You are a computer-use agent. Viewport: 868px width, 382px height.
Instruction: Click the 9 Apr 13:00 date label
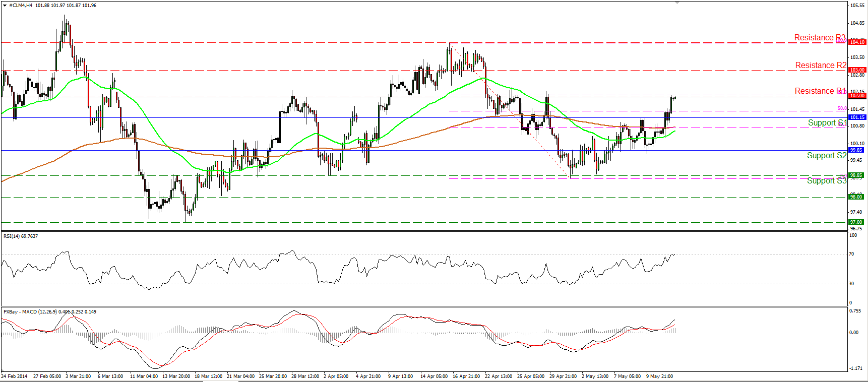click(x=400, y=376)
